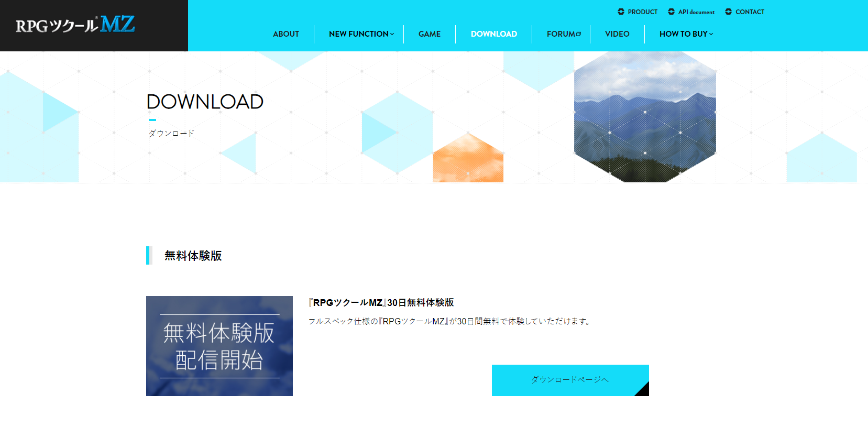This screenshot has height=448, width=868.
Task: Expand the NEW FUNCTION dropdown chevron
Action: click(x=392, y=34)
